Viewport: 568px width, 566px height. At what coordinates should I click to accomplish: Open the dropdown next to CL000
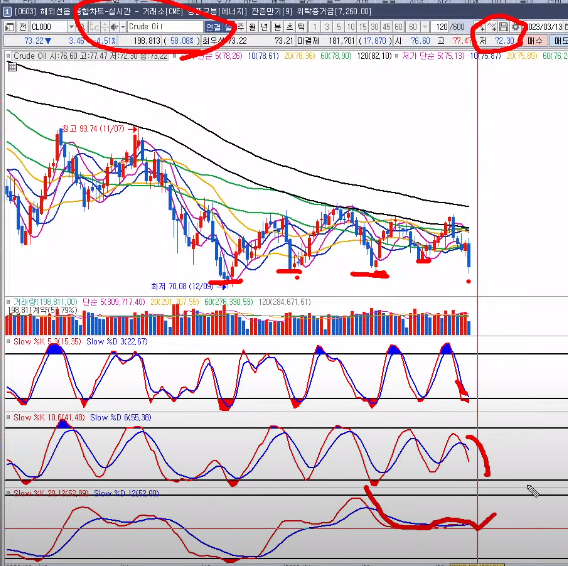[x=71, y=27]
